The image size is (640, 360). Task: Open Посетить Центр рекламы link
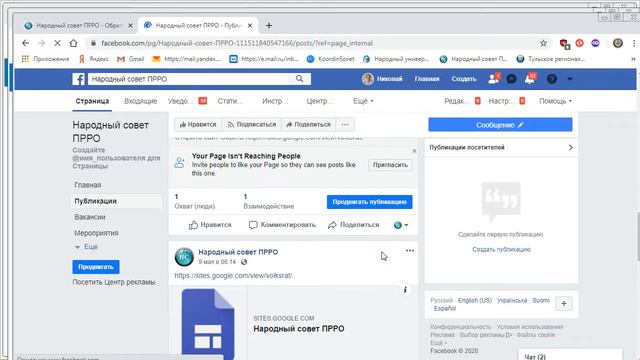114,282
